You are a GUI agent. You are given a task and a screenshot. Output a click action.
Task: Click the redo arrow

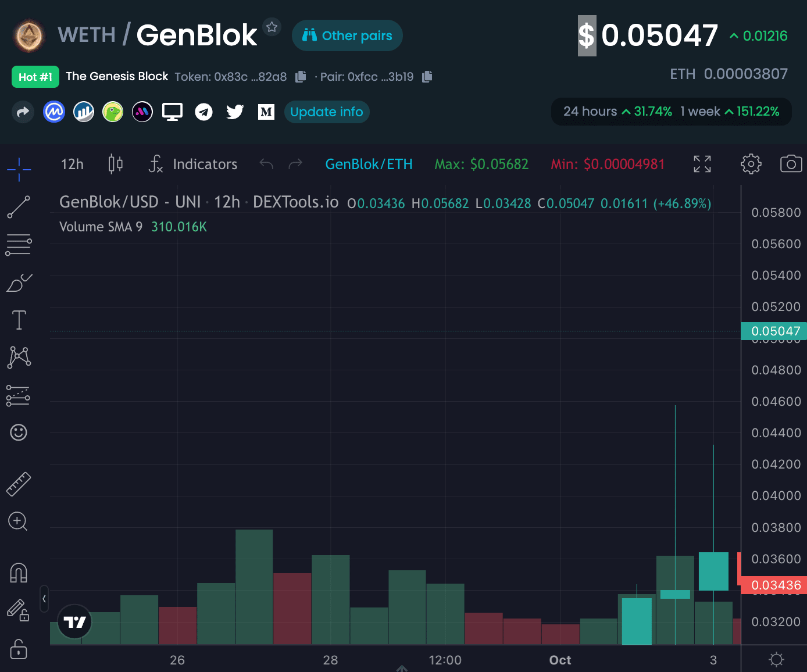295,165
